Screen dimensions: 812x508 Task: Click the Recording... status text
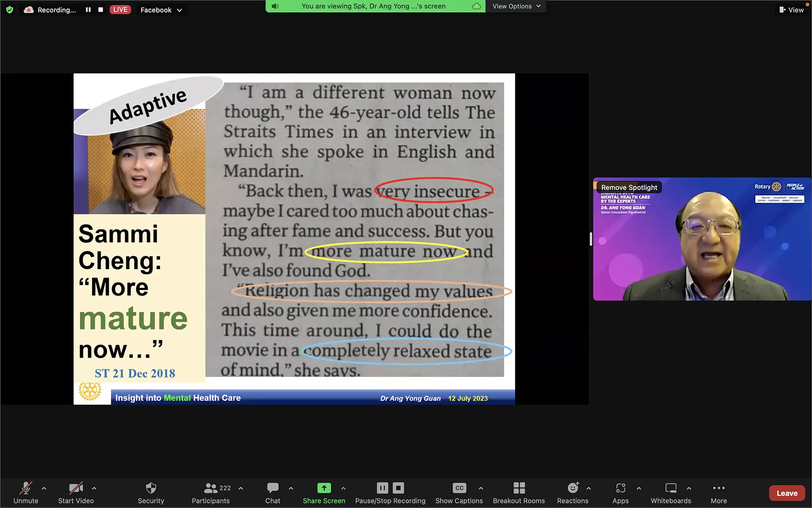[56, 10]
